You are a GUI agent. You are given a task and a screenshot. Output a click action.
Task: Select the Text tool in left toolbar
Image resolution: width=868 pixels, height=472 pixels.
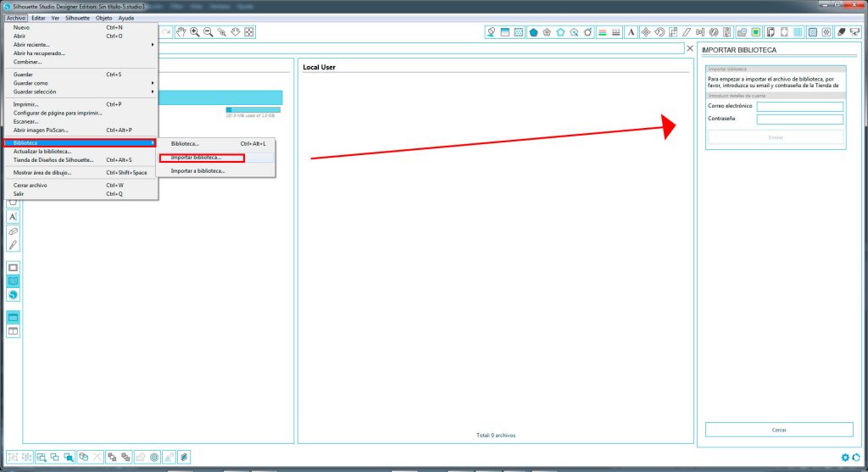[13, 216]
